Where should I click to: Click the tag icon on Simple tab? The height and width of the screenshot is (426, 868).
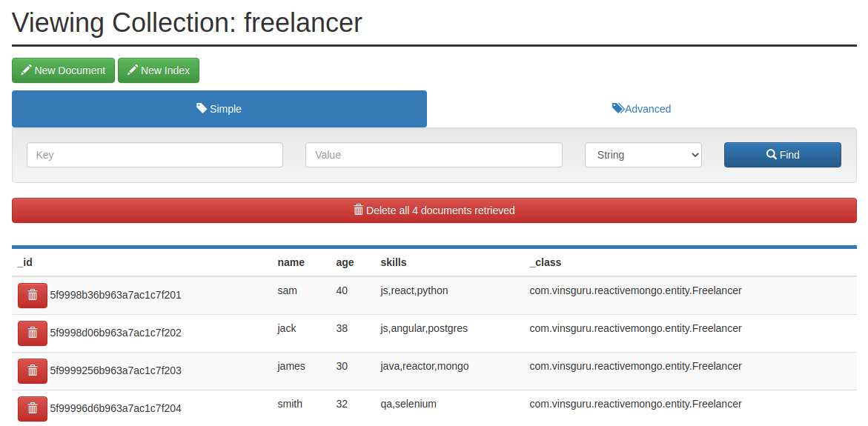202,108
